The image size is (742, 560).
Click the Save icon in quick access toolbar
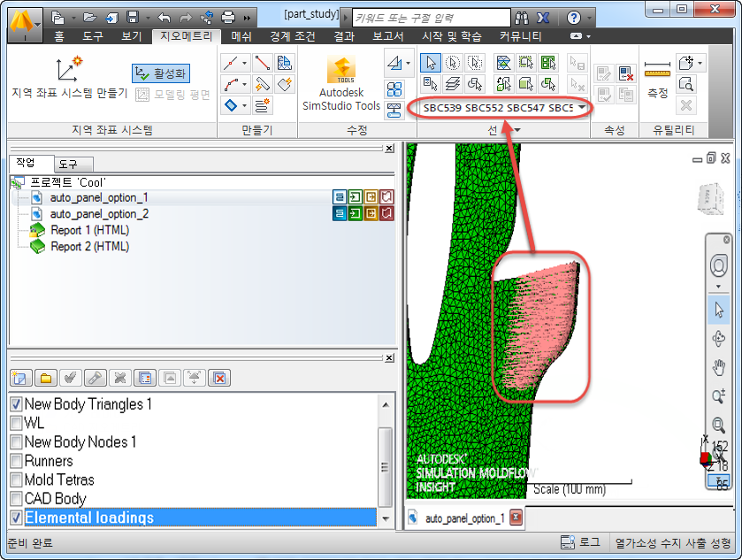(x=133, y=18)
